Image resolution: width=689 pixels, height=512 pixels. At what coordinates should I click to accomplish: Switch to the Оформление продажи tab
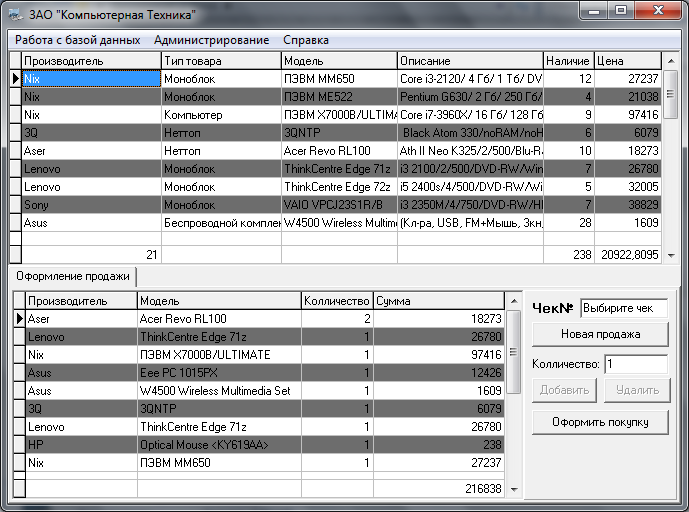[x=73, y=276]
